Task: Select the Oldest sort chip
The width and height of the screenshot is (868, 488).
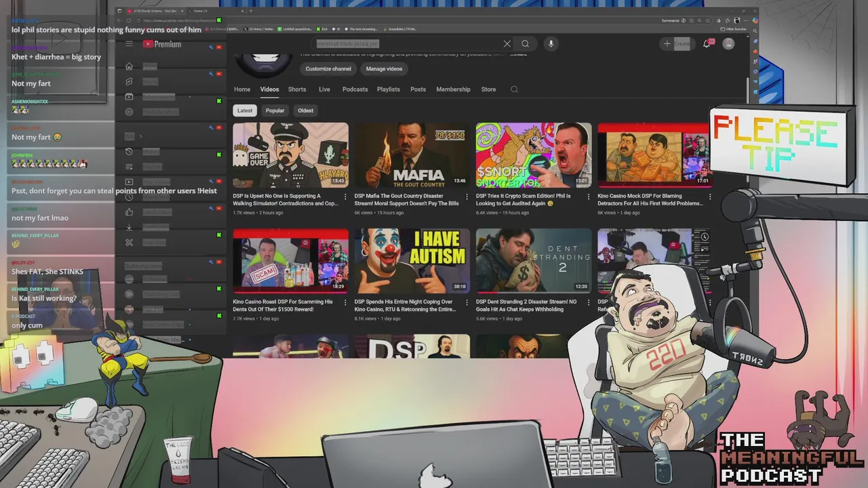Action: point(305,110)
